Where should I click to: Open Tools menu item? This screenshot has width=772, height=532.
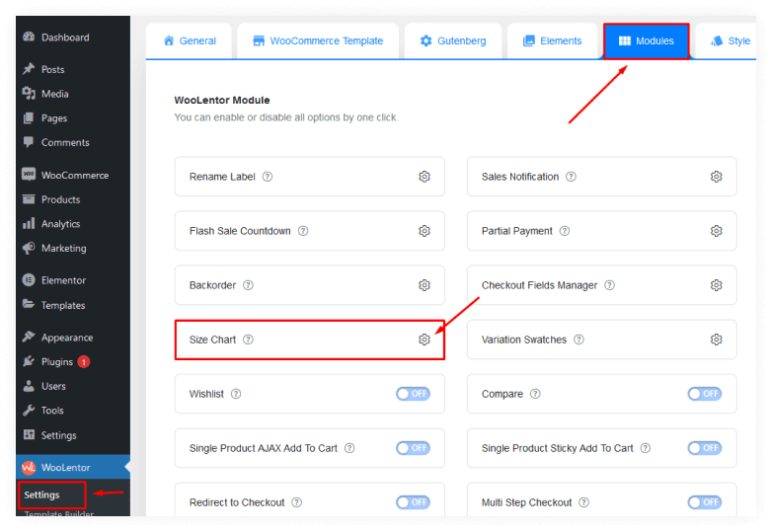click(x=73, y=411)
